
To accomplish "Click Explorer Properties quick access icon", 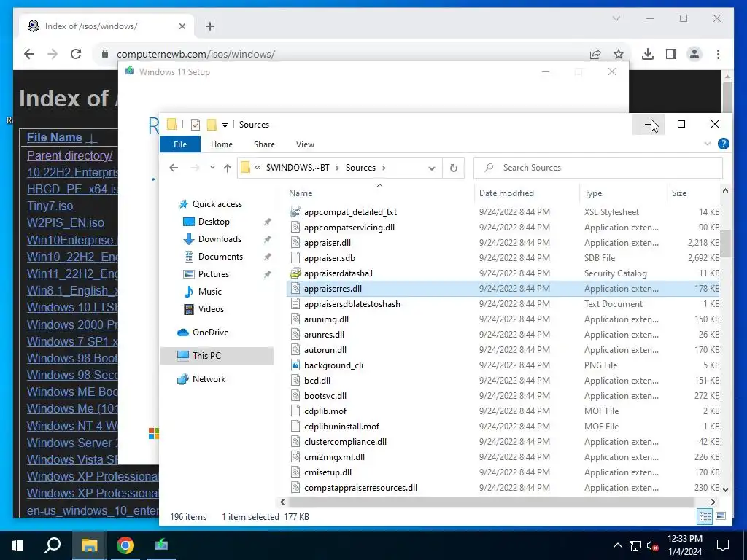I will point(196,124).
